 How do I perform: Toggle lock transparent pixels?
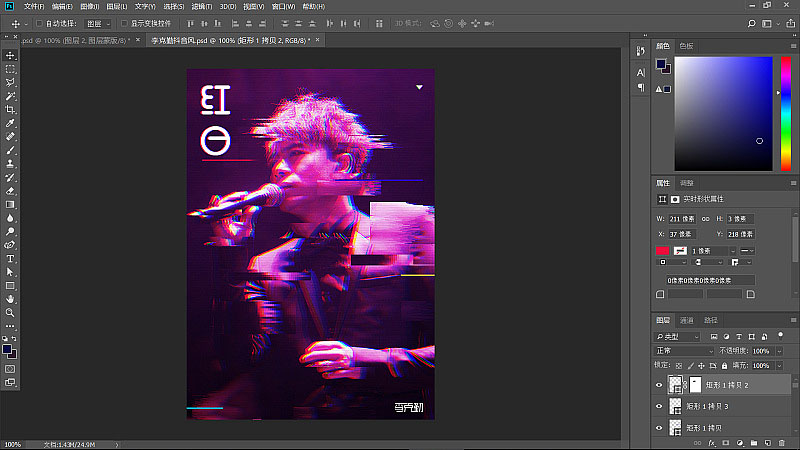679,366
